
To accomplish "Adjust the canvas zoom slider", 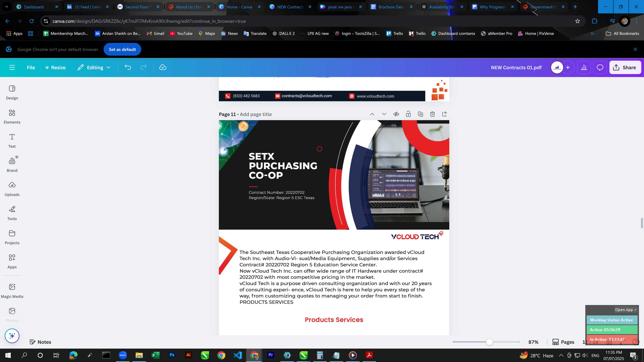I will pos(489,342).
